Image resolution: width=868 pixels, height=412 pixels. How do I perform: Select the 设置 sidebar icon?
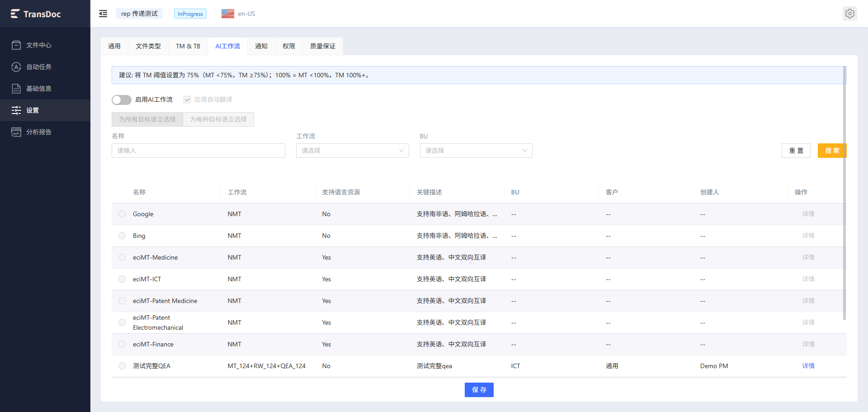pyautogui.click(x=16, y=110)
